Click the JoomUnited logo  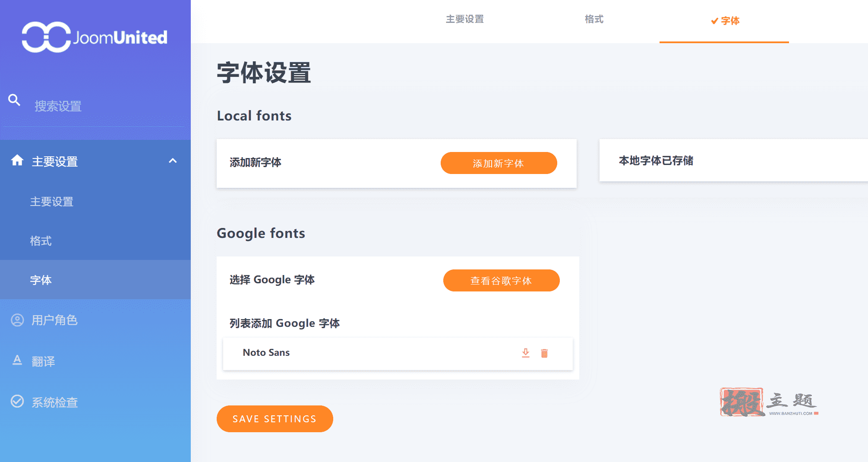coord(95,37)
